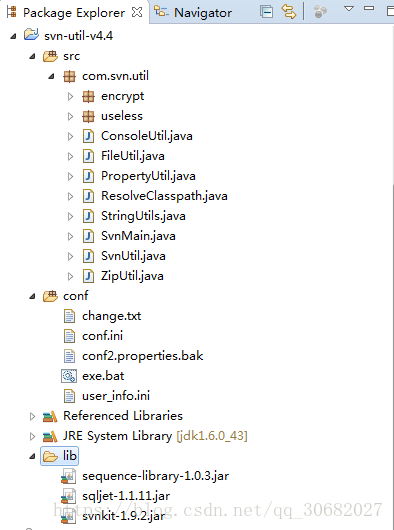Expand SvnUtil.java node

(70, 256)
